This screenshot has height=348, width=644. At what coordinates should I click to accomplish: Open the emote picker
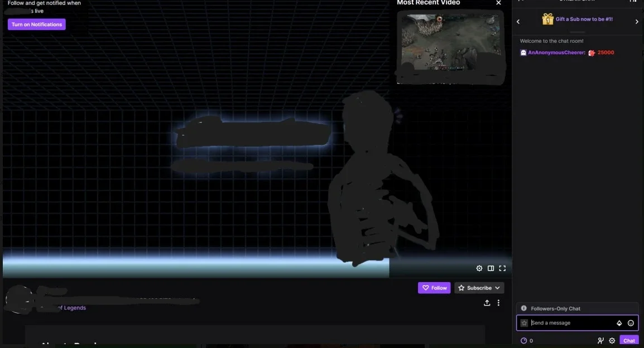pos(631,323)
